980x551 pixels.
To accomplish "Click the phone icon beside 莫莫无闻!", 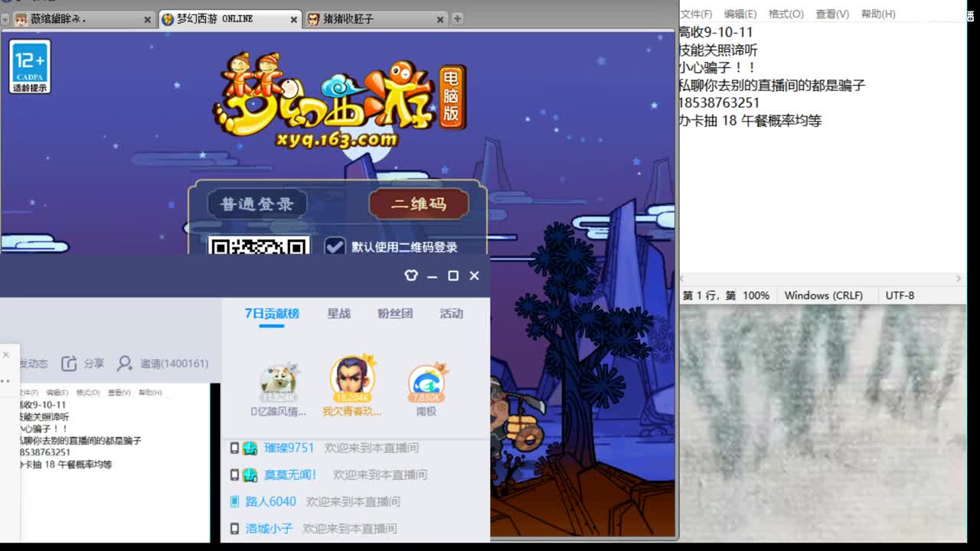I will 234,474.
